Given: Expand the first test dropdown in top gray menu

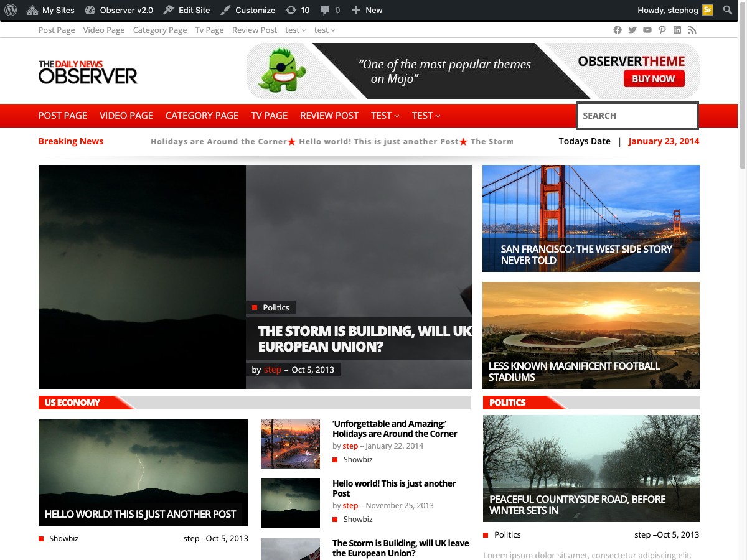Looking at the screenshot, I should pyautogui.click(x=296, y=30).
